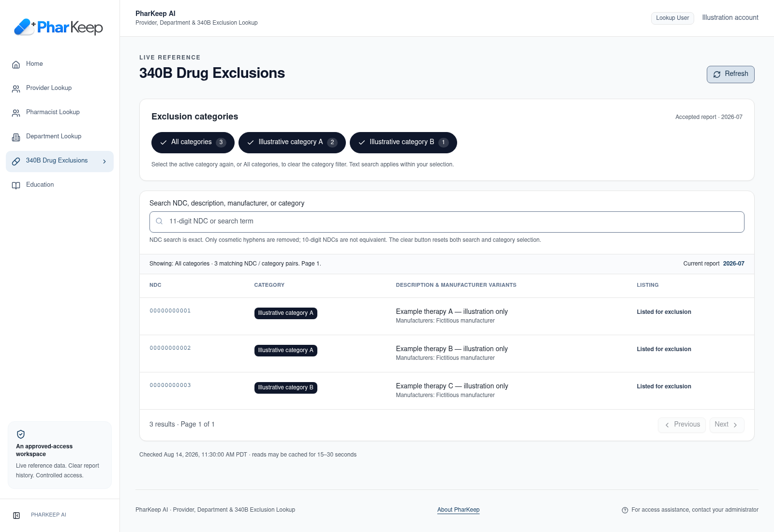
Task: Click Listed for exclusion in the 00000000001 row
Action: tap(664, 312)
